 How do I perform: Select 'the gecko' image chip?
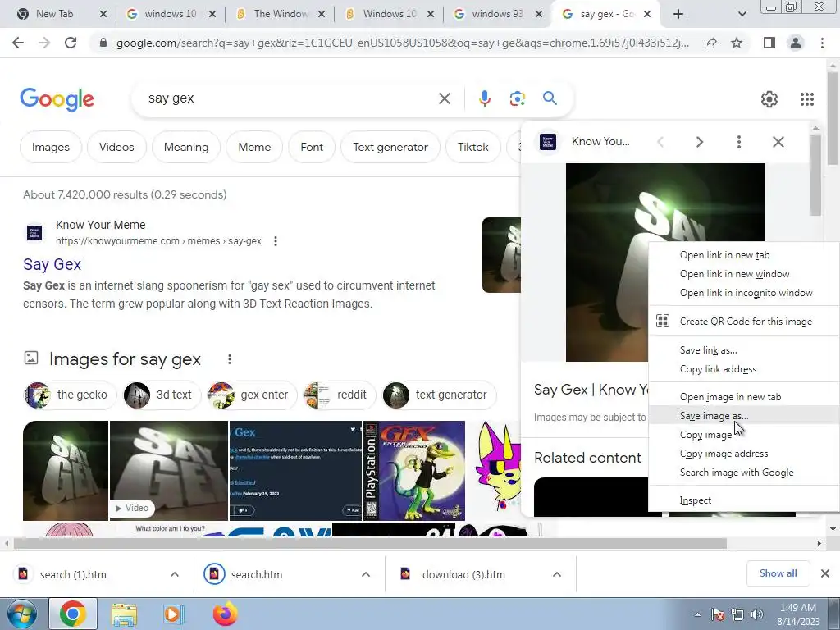70,395
